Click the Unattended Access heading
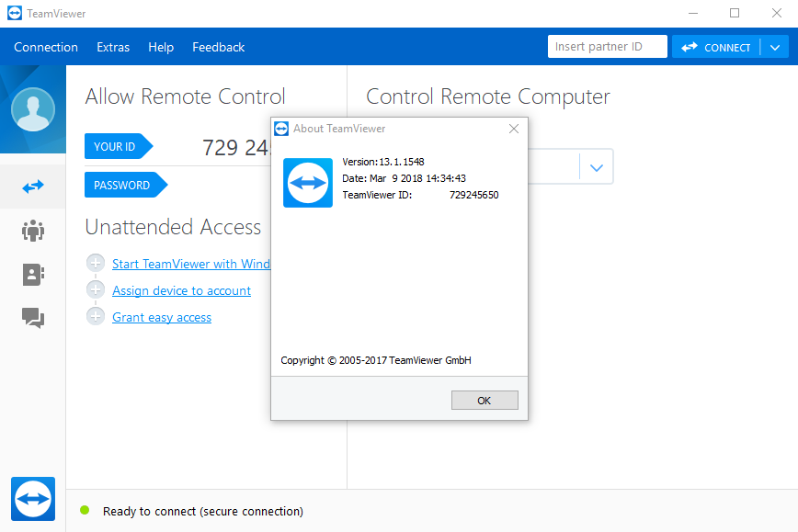This screenshot has width=798, height=532. [173, 227]
